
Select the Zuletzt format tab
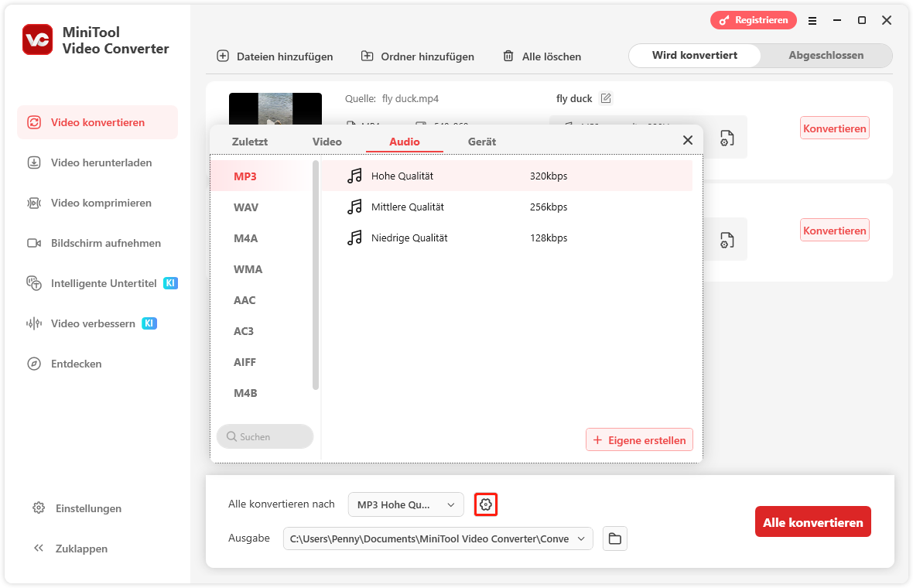250,142
